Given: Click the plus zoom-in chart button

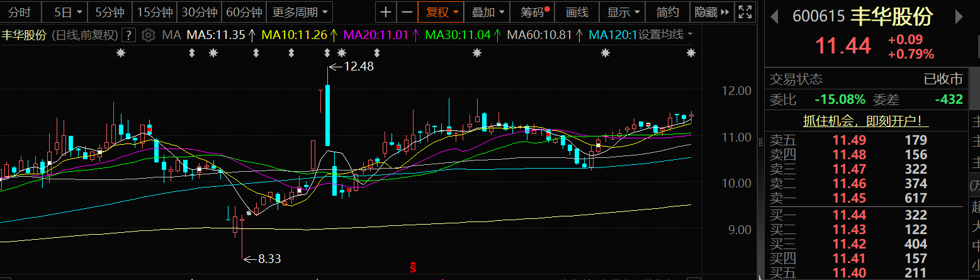Looking at the screenshot, I should [386, 12].
